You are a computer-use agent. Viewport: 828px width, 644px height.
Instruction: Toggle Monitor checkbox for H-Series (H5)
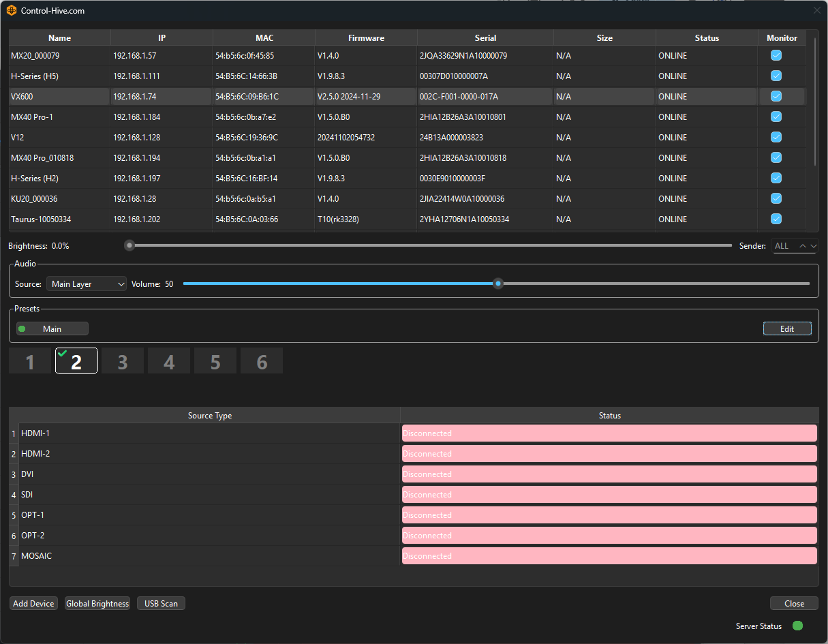click(776, 76)
